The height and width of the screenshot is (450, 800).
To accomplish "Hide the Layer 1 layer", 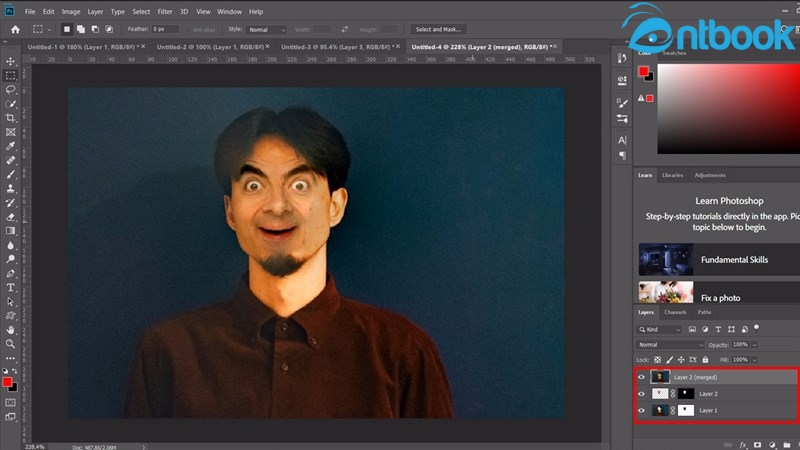I will 641,410.
